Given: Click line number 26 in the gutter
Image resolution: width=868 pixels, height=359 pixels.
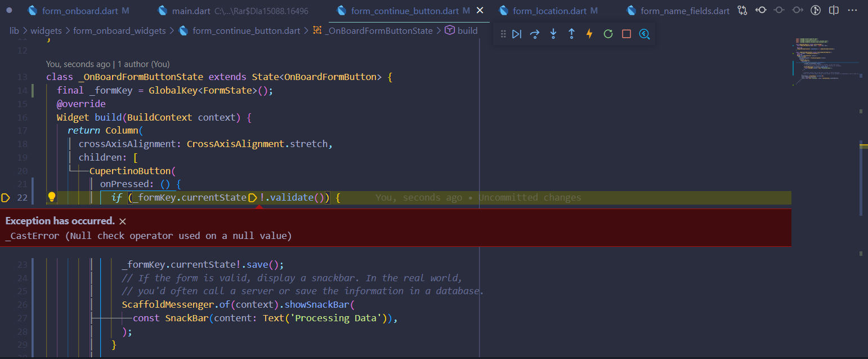Looking at the screenshot, I should tap(22, 304).
